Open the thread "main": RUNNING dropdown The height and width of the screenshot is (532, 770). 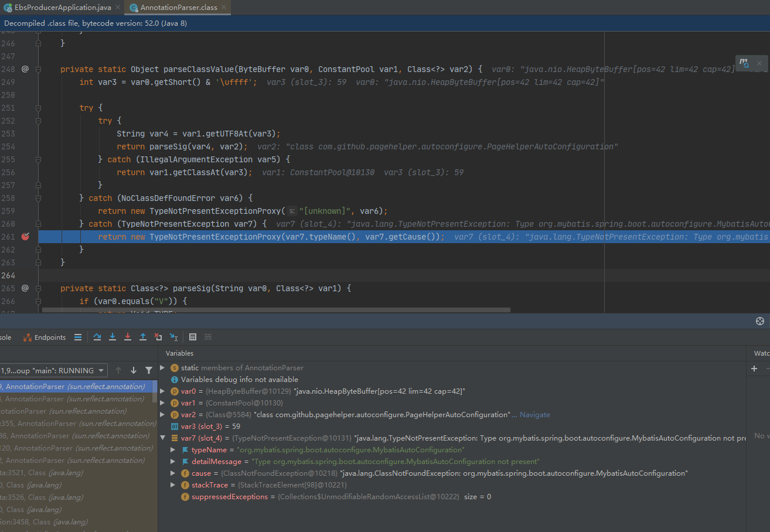(x=53, y=370)
